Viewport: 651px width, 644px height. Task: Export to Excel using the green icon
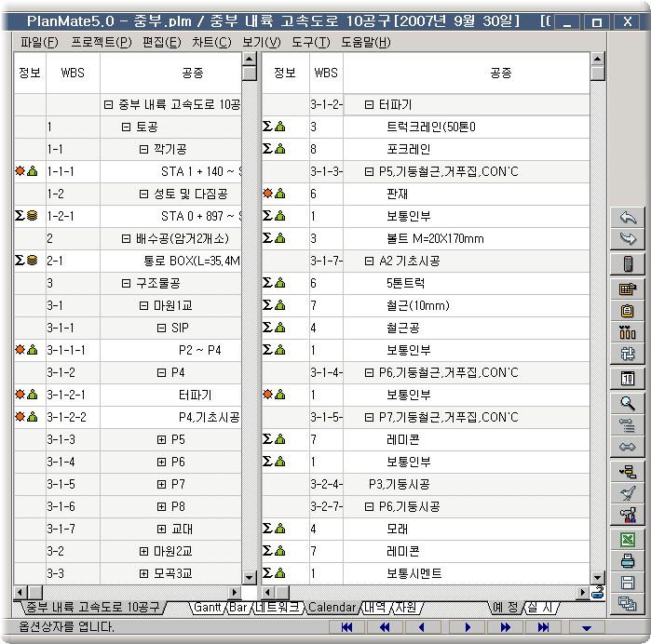click(x=628, y=539)
